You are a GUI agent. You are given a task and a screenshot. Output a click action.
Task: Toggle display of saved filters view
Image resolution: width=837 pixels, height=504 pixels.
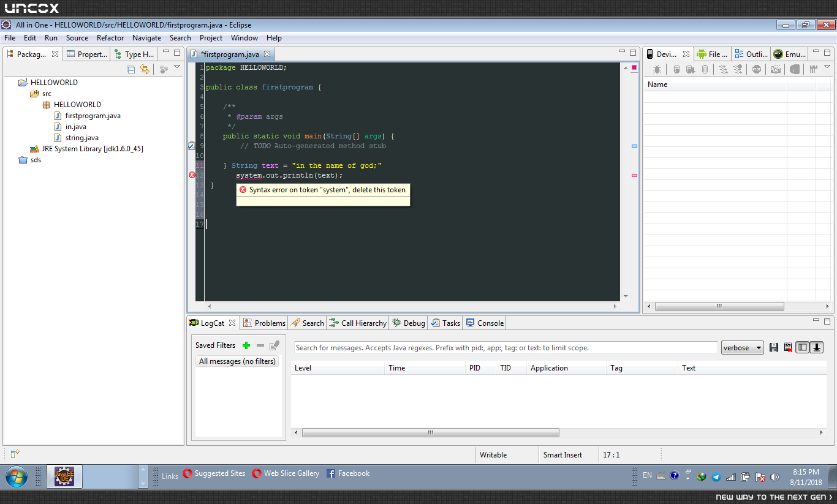point(803,347)
